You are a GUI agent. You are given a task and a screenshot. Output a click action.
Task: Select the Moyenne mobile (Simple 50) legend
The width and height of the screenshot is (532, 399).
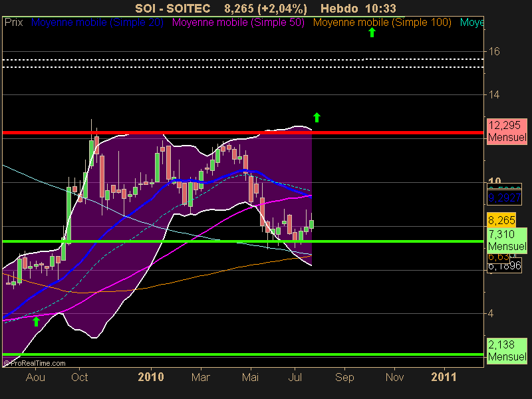coord(238,23)
